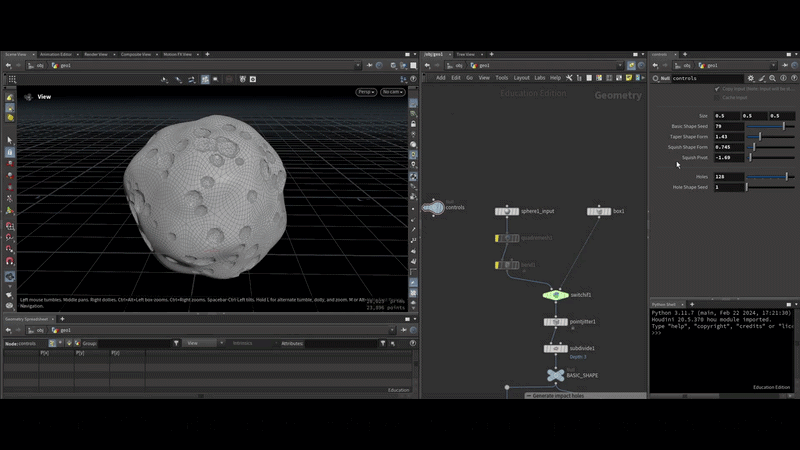Switch to the Composite View tab
This screenshot has width=800, height=450.
pyautogui.click(x=136, y=54)
